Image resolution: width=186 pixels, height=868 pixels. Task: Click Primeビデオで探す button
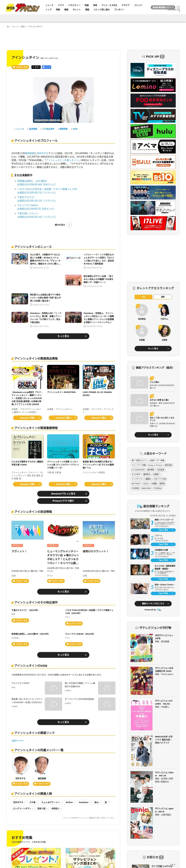[63, 501]
